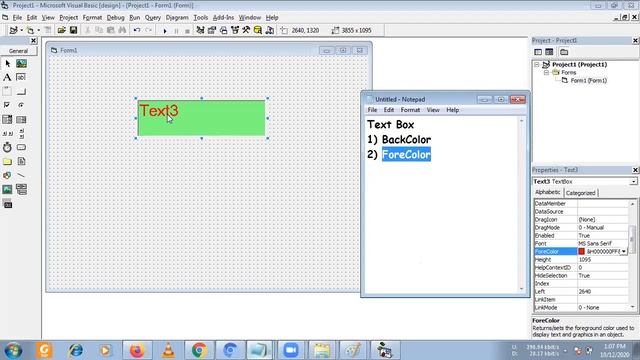
Task: Click the Data View Window toolbar icon
Action: pyautogui.click(x=258, y=30)
